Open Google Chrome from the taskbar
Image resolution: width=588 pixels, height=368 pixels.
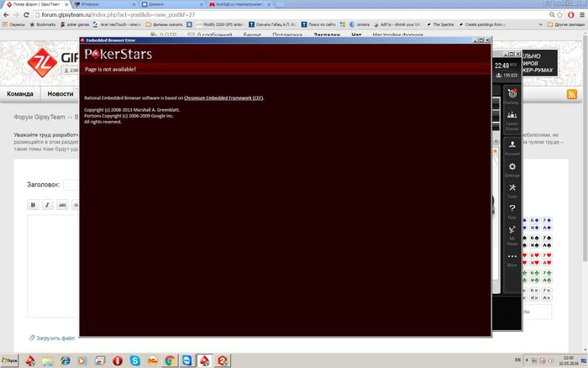(170, 360)
